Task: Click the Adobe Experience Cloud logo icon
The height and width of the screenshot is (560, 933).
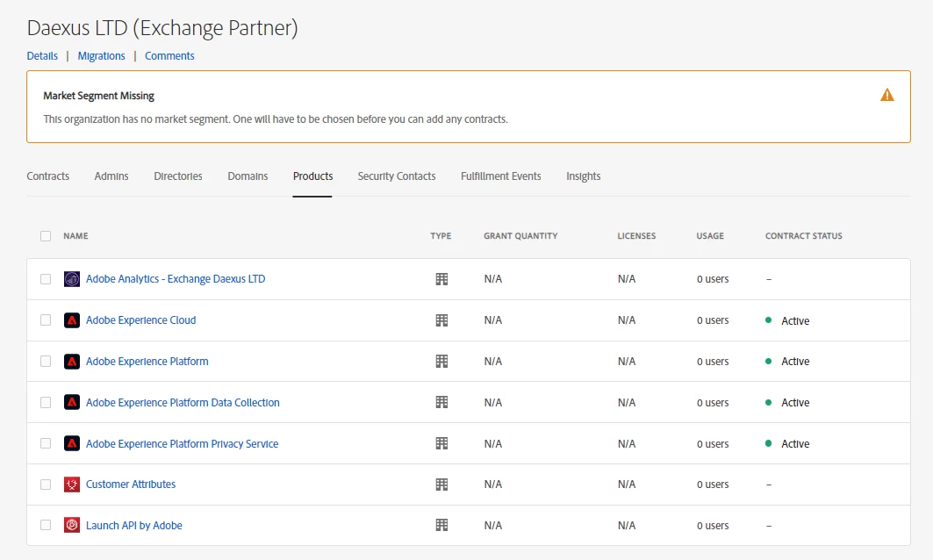Action: [72, 320]
